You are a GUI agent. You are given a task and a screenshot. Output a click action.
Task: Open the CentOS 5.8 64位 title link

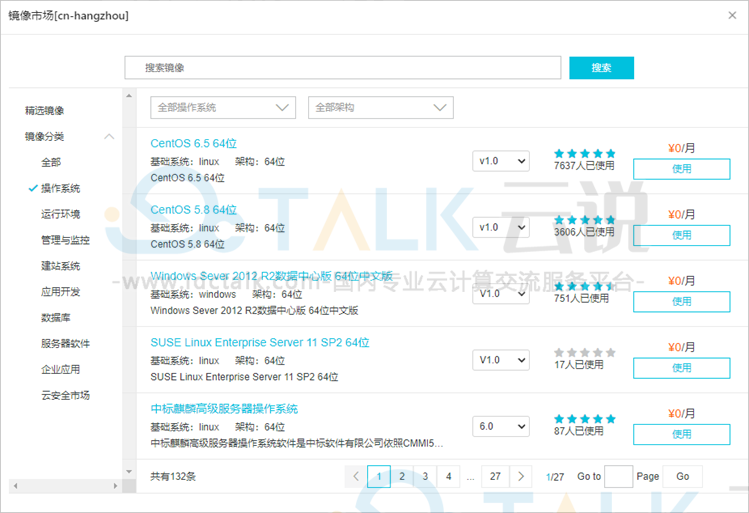193,210
